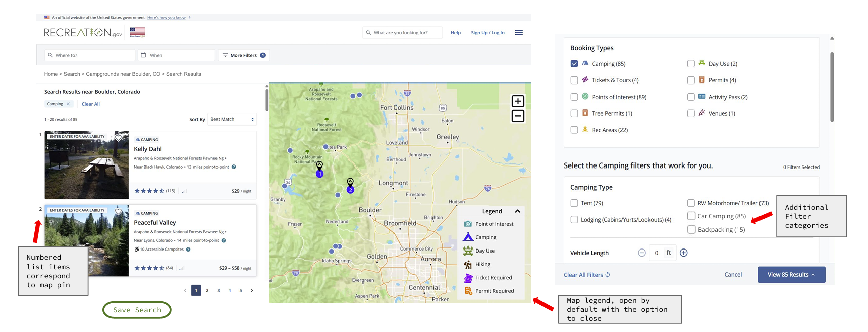
Task: Click the Camping icon in map legend
Action: (x=468, y=237)
